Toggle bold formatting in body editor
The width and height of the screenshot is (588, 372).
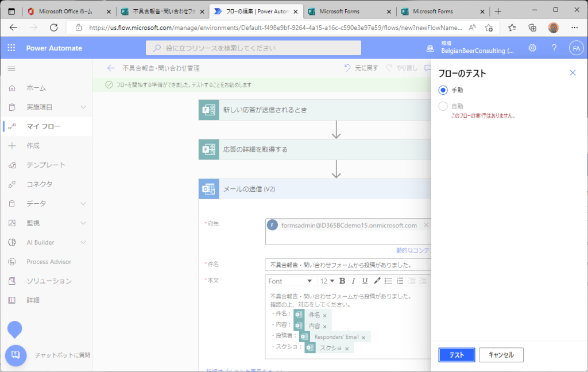coord(342,281)
